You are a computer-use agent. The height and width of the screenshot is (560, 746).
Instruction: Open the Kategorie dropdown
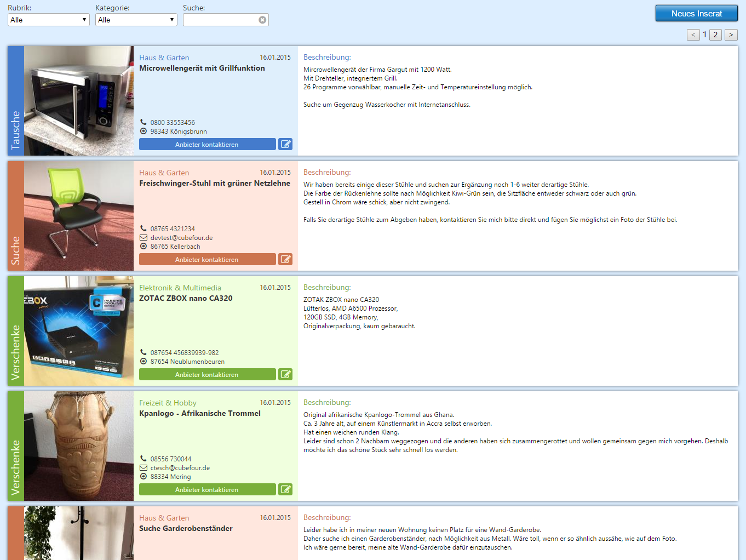(x=136, y=20)
